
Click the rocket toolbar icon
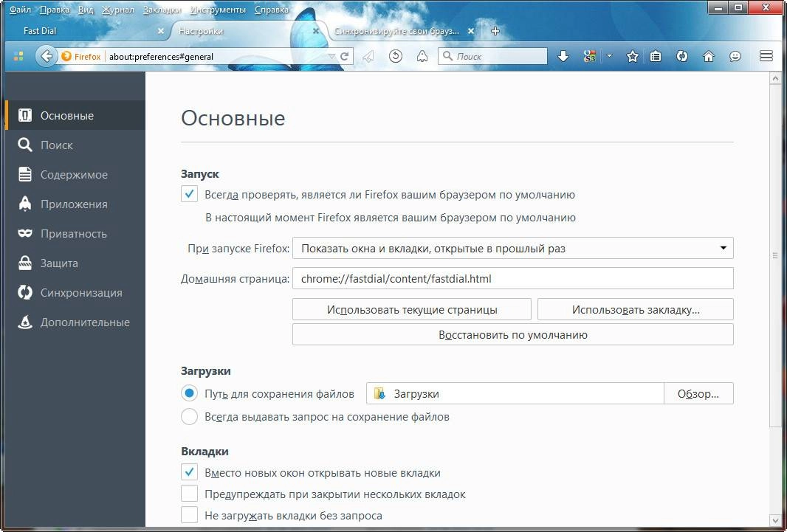pyautogui.click(x=422, y=57)
